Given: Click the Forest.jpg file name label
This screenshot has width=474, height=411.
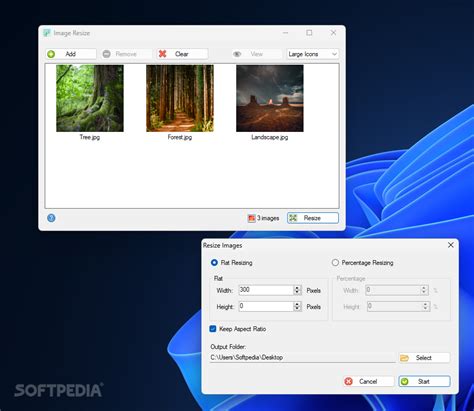Looking at the screenshot, I should (x=180, y=137).
